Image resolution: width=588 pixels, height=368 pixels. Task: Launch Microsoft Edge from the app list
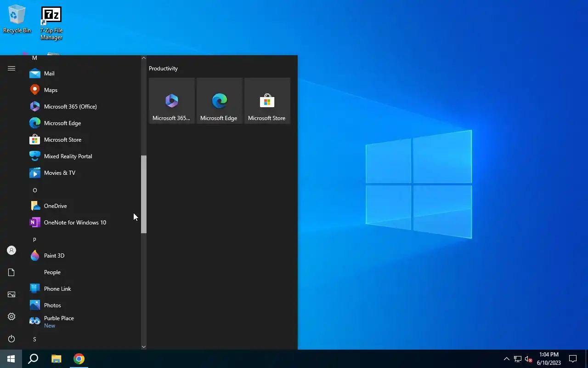[85, 123]
